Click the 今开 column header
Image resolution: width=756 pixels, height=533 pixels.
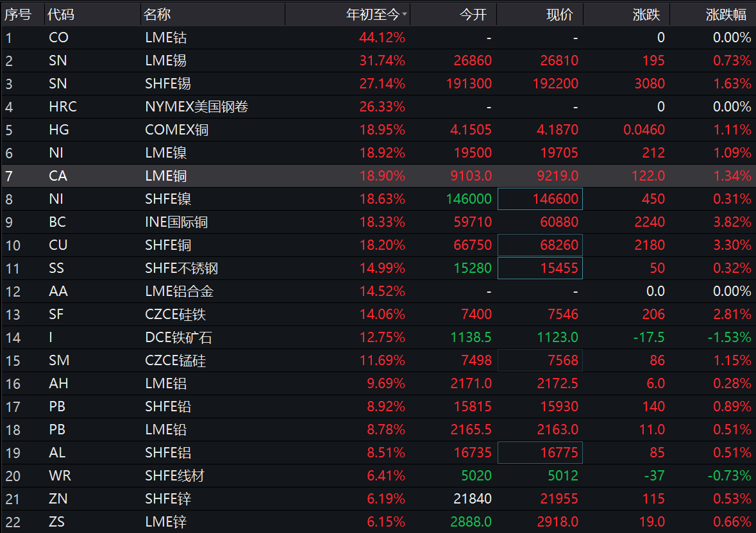coord(473,14)
